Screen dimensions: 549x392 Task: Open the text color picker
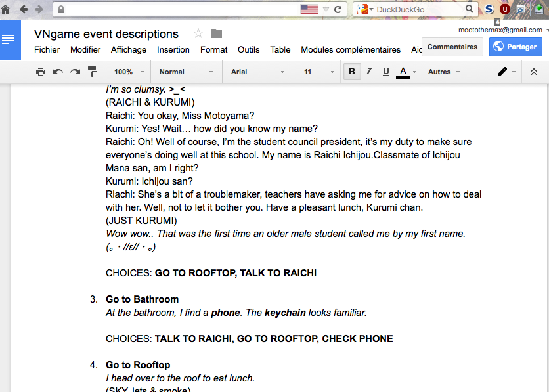click(x=406, y=72)
